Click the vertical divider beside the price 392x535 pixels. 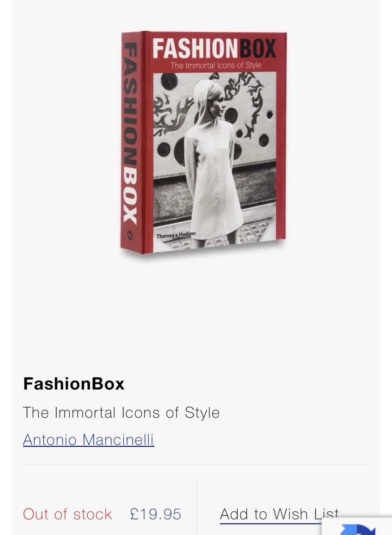[196, 506]
